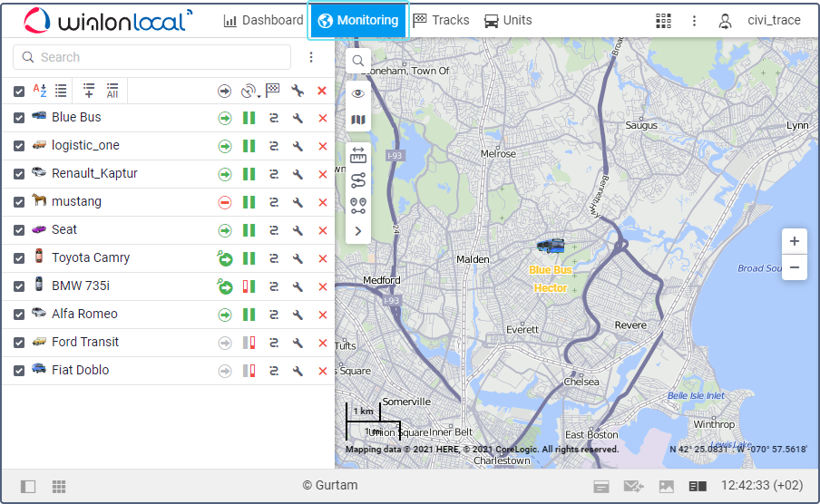This screenshot has width=820, height=504.
Task: Uncheck the Alfa Romeo checkbox
Action: pyautogui.click(x=19, y=315)
